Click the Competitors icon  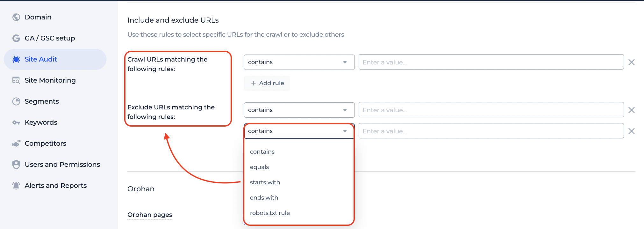click(x=16, y=144)
